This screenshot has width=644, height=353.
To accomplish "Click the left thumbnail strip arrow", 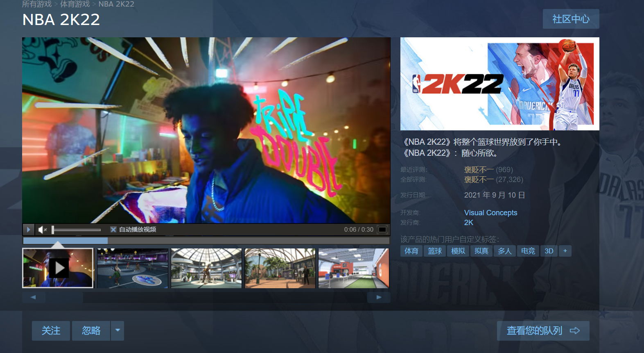I will (x=34, y=297).
